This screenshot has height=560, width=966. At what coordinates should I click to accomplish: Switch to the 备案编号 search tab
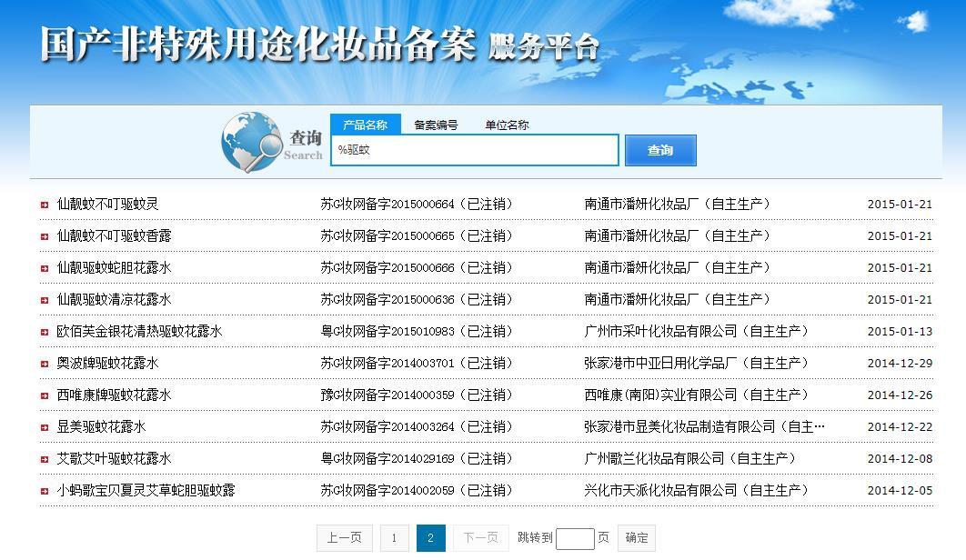[x=436, y=125]
